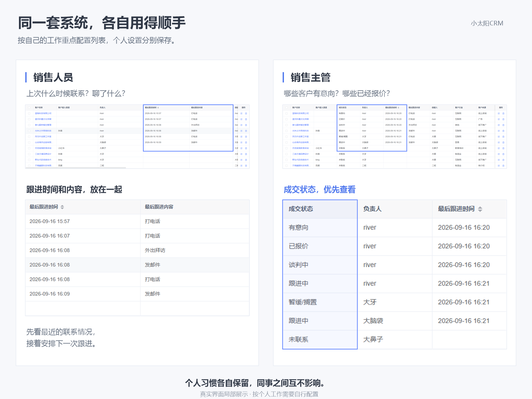Click the edit icon in the first row of the 销售人员 list

[241, 113]
